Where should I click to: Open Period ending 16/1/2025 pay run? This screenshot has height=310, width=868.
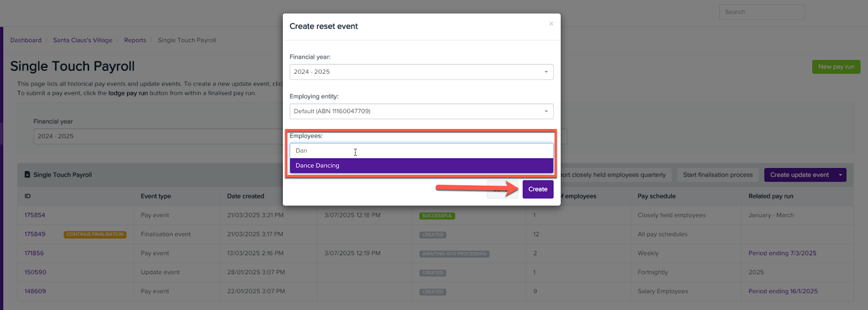click(x=782, y=291)
